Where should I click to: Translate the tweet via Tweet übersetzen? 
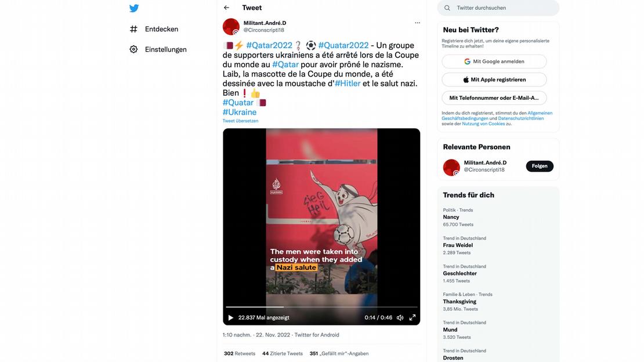[x=240, y=120]
